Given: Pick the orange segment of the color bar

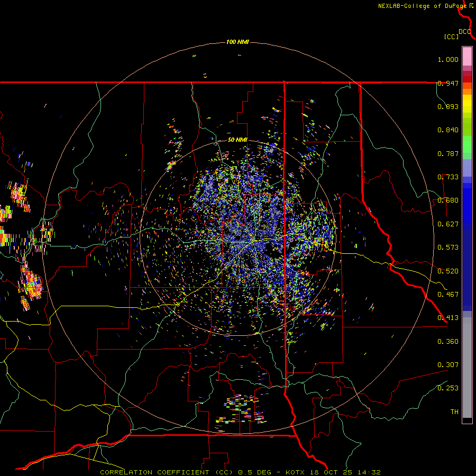Looking at the screenshot, I should click(467, 91).
